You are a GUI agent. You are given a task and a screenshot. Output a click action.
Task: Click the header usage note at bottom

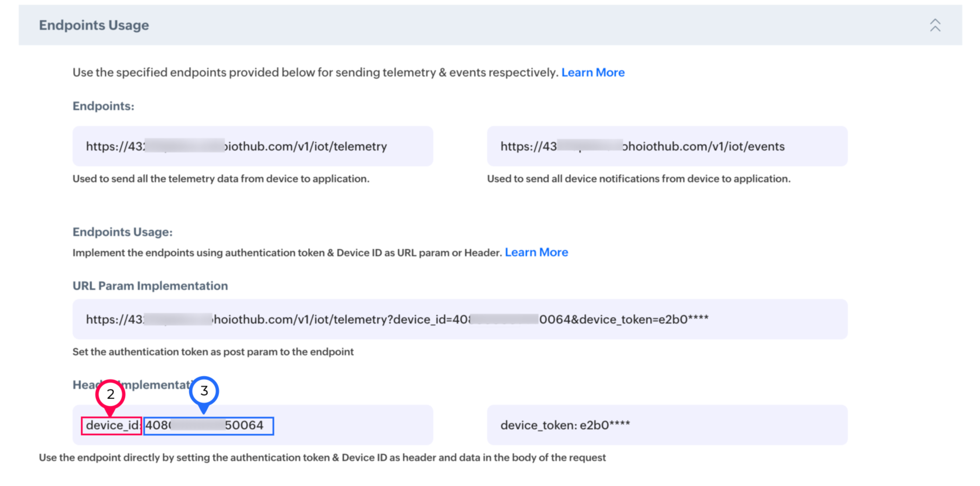(x=322, y=458)
